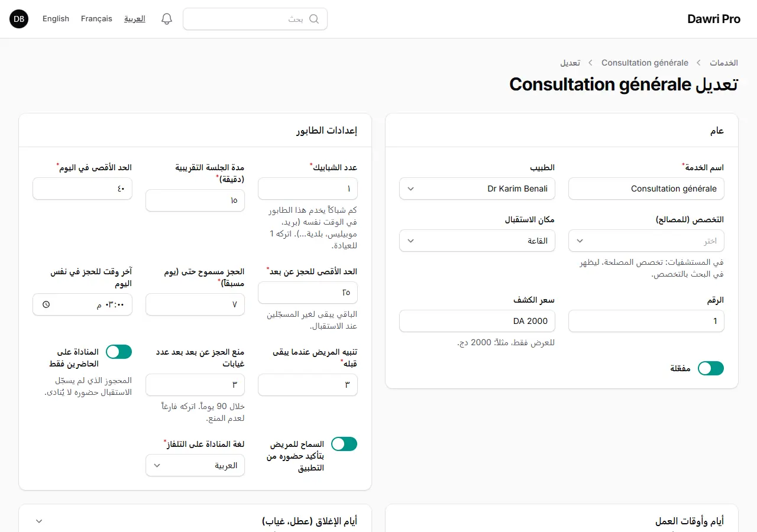757x532 pixels.
Task: Click the إعدادات الطابور card heading
Action: point(327,131)
